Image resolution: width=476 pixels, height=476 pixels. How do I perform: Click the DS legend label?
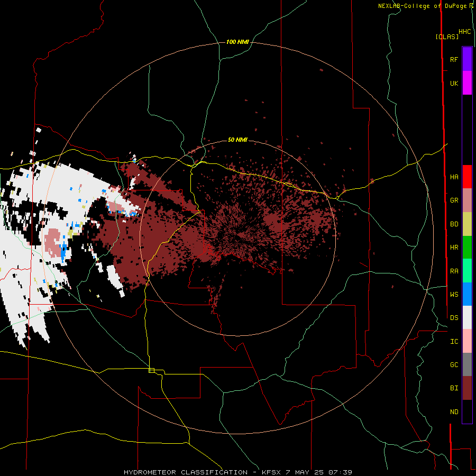coord(454,317)
